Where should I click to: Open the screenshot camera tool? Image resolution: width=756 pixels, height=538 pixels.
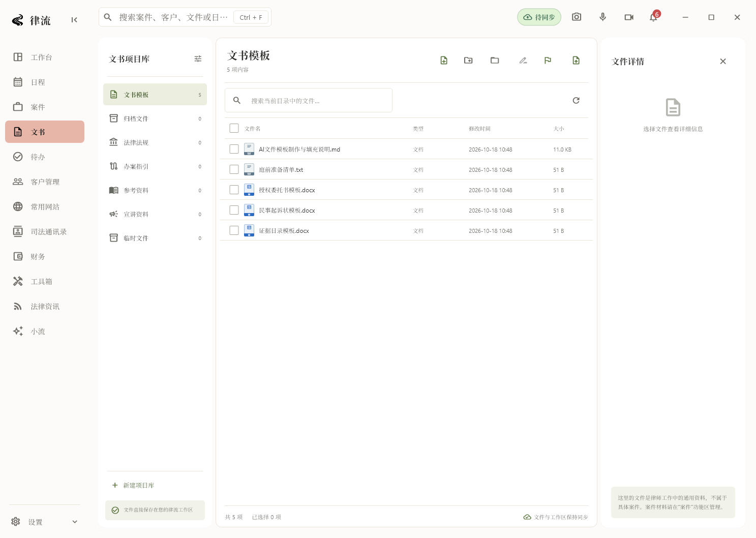577,17
